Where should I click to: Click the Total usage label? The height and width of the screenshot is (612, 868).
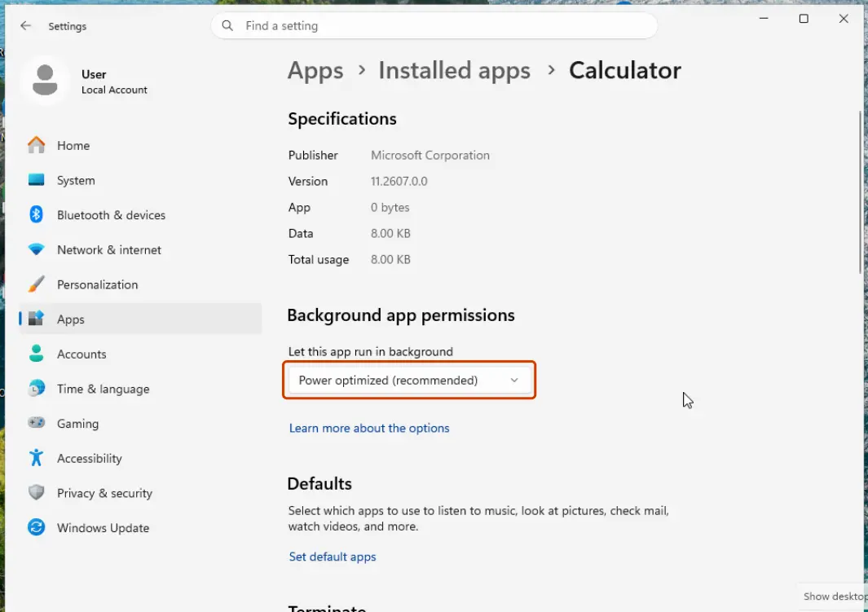[319, 259]
